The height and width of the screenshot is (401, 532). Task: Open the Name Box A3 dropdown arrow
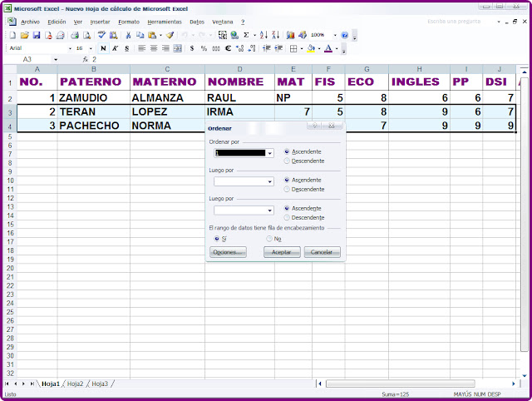(x=56, y=60)
